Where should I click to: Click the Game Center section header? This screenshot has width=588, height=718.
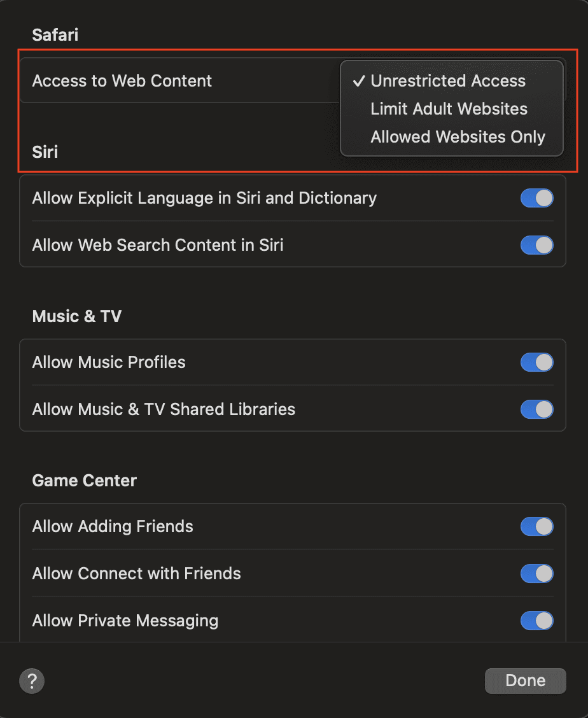coord(84,480)
